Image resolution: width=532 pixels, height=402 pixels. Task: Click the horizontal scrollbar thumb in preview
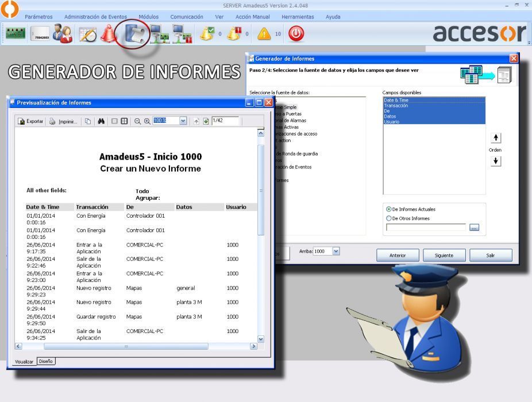pos(126,346)
